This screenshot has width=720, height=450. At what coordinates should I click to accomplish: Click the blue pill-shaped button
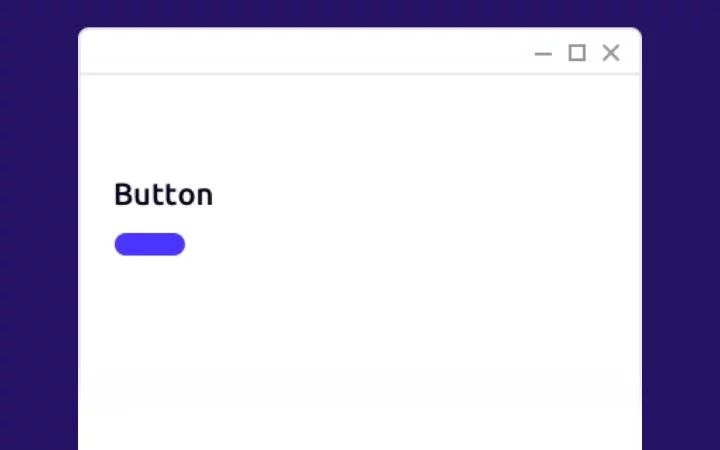pyautogui.click(x=149, y=244)
